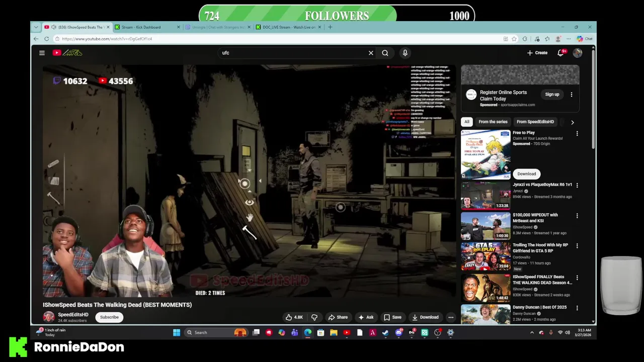
Task: Click the Windows taskbar search box
Action: pyautogui.click(x=215, y=332)
